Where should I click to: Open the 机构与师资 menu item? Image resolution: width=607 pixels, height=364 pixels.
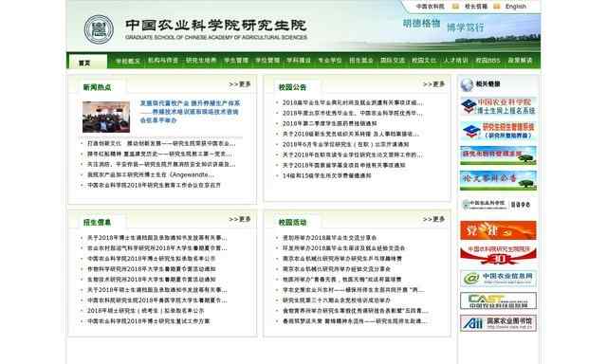click(163, 61)
